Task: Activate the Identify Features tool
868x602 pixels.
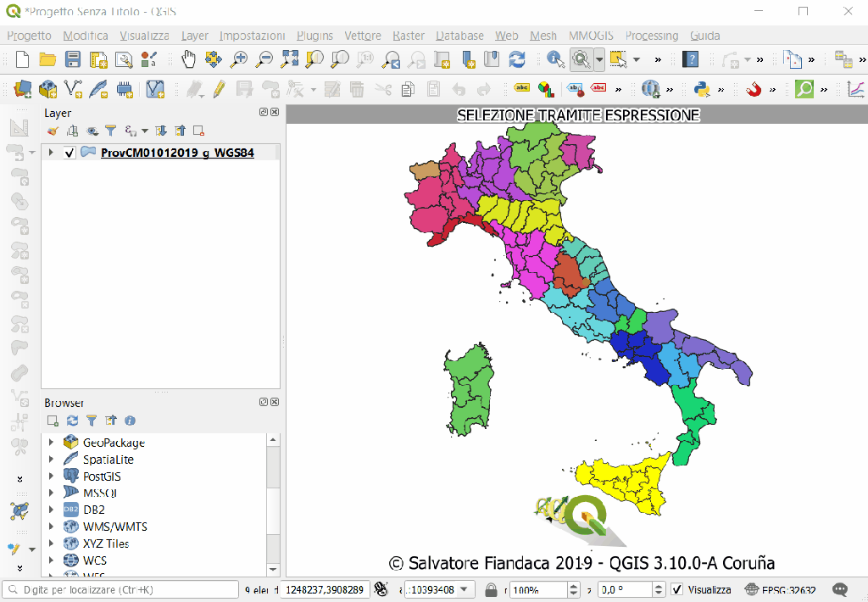Action: 555,59
